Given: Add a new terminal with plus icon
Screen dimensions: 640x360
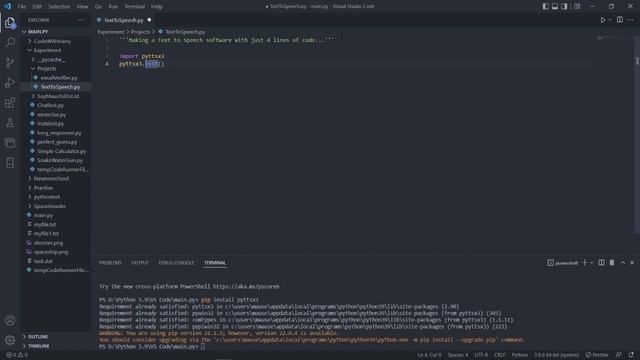Looking at the screenshot, I should (x=584, y=263).
